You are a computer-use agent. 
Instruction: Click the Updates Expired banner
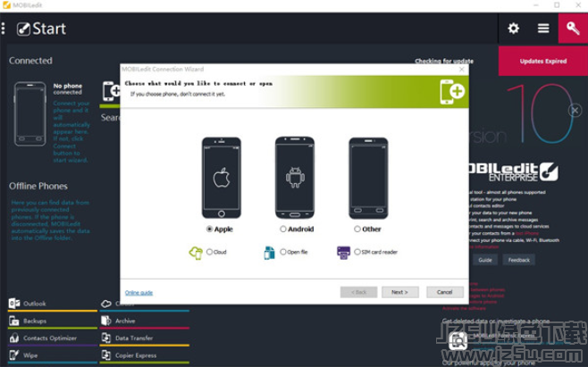(543, 61)
